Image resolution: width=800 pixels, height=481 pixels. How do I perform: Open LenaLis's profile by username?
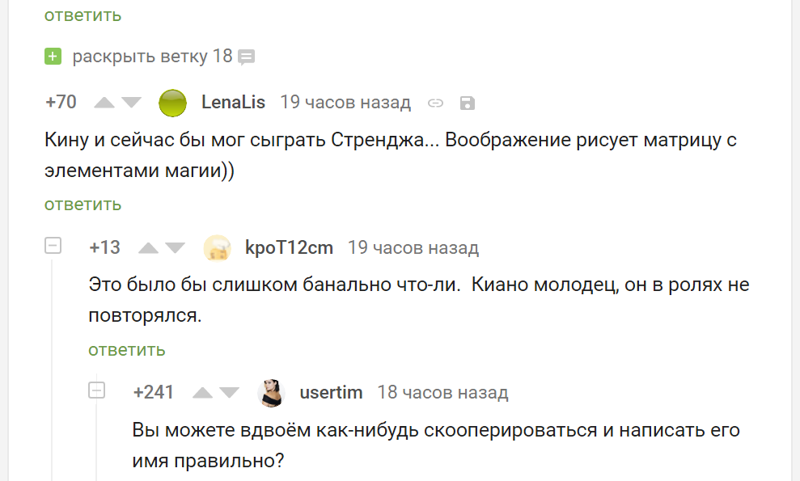[233, 102]
